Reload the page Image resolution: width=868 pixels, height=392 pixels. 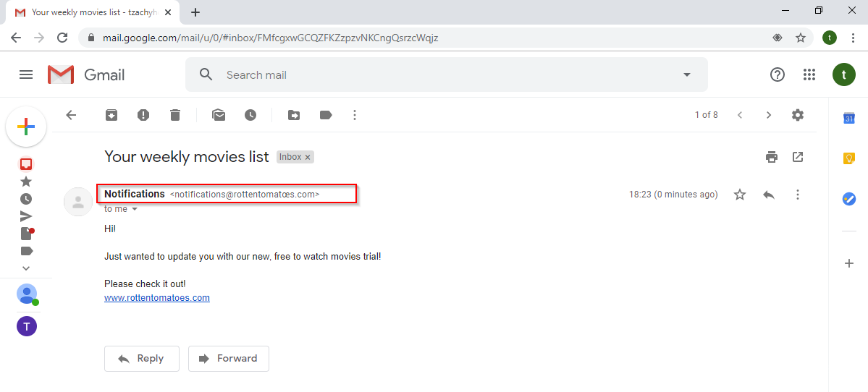[x=62, y=38]
